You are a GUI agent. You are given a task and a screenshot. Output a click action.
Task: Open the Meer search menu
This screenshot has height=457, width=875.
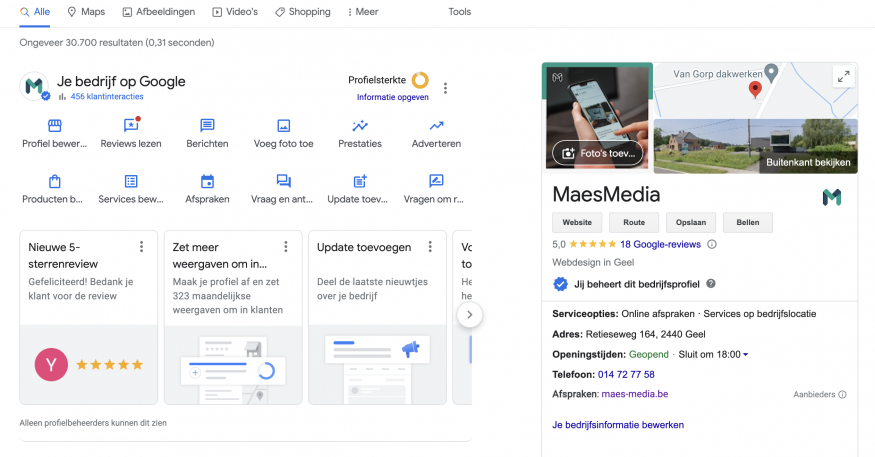coord(363,12)
